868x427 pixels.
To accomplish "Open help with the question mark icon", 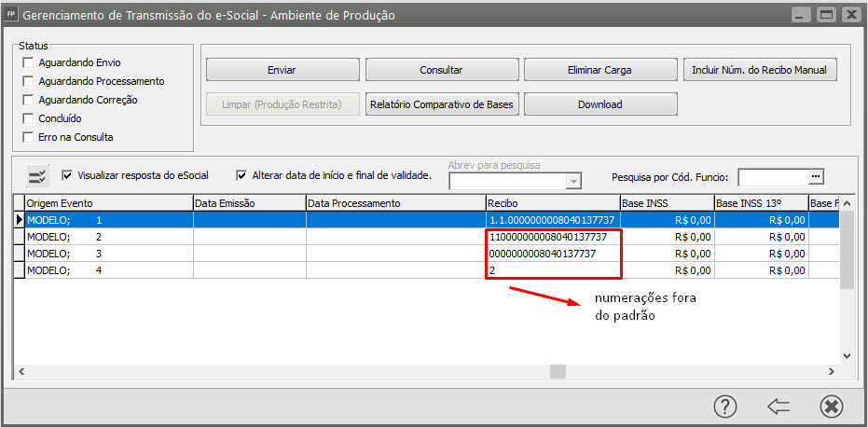I will 725,406.
